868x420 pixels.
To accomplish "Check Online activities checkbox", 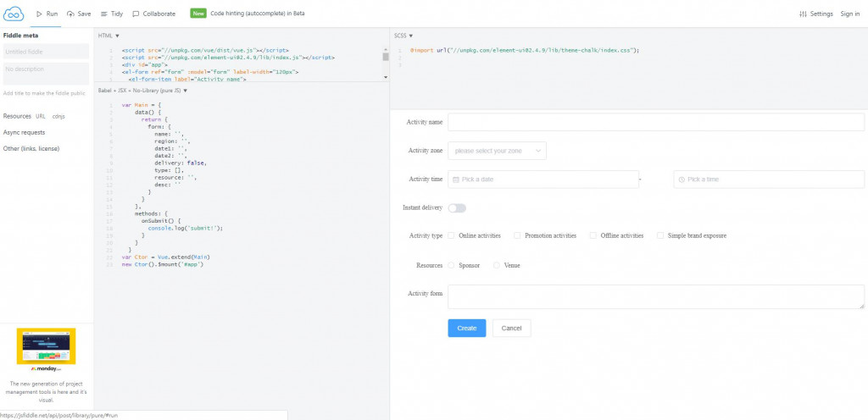I will (451, 235).
